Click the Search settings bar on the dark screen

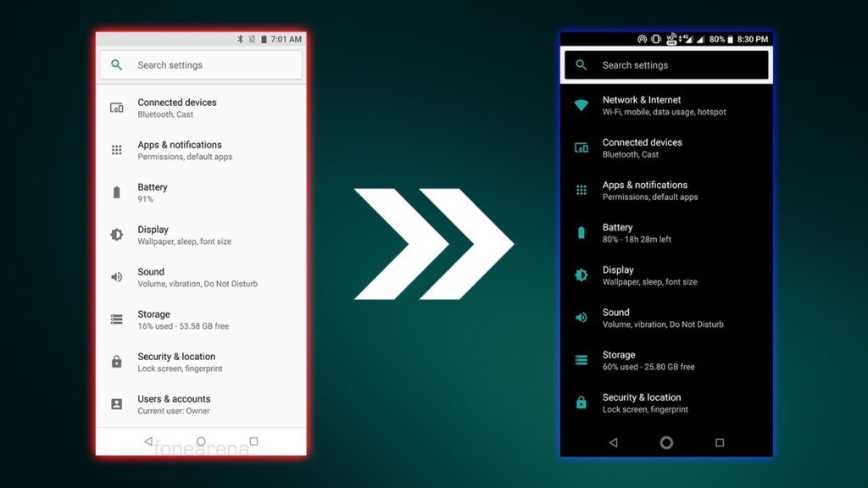pyautogui.click(x=666, y=64)
